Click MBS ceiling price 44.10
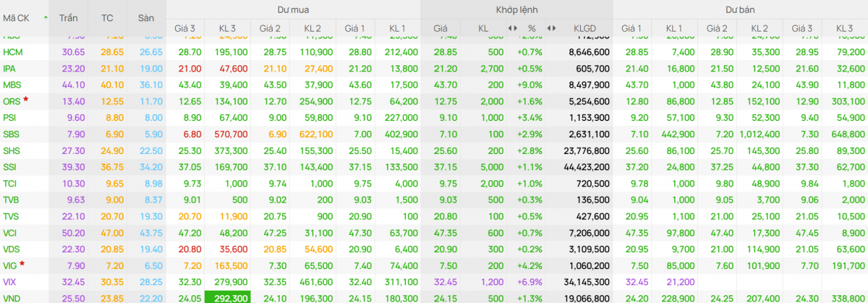This screenshot has height=303, width=868. tap(74, 85)
